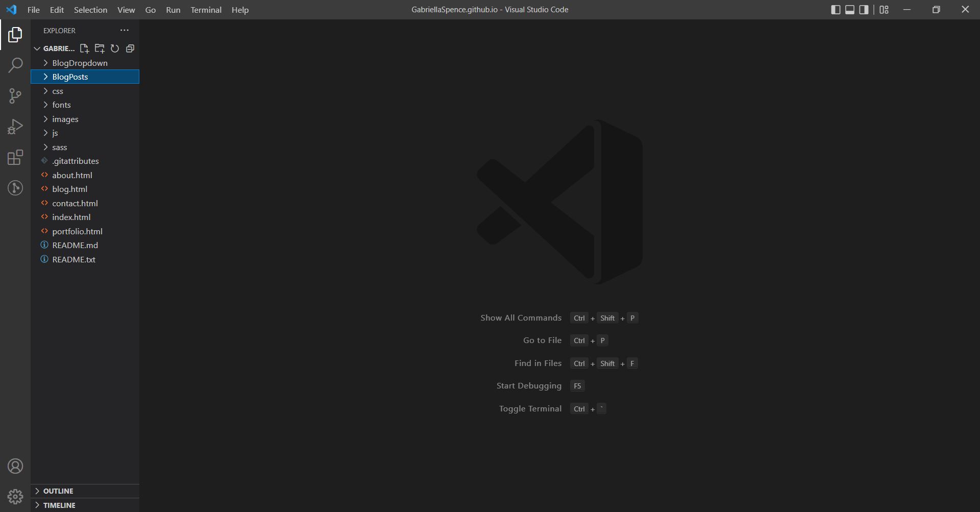Screen dimensions: 980x512
Task: Collapse all folders in Explorer
Action: point(130,48)
